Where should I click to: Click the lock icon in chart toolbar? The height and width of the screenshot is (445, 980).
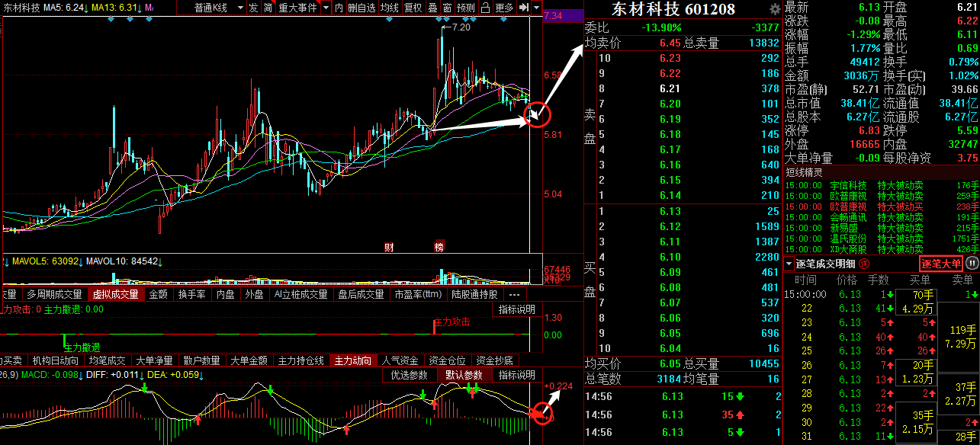click(x=484, y=8)
